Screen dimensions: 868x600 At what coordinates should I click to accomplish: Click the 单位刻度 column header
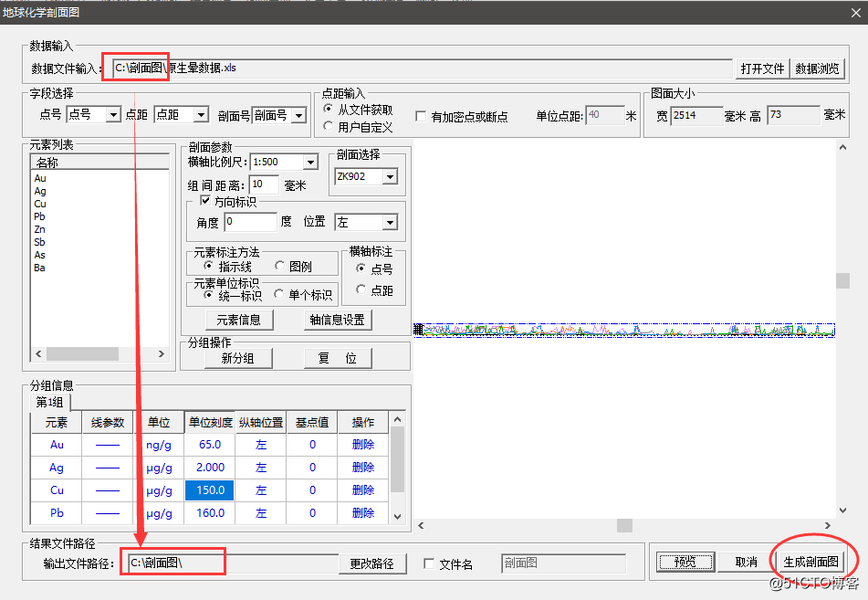click(x=210, y=423)
